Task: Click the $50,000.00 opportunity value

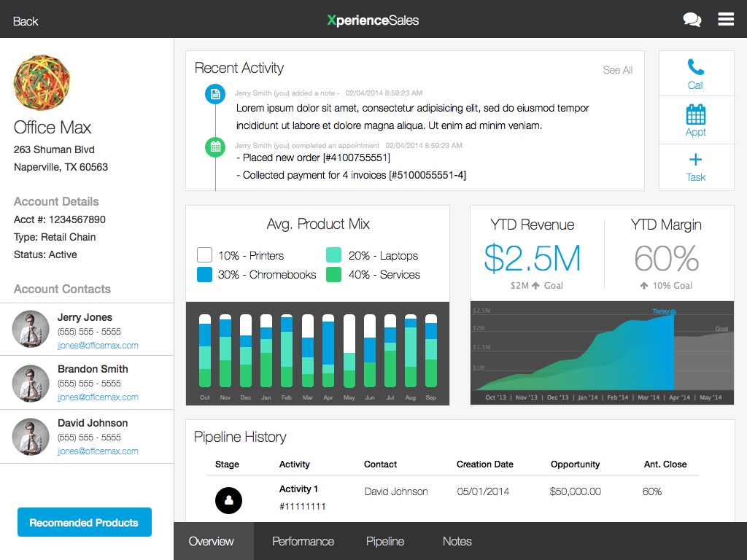Action: click(x=575, y=491)
